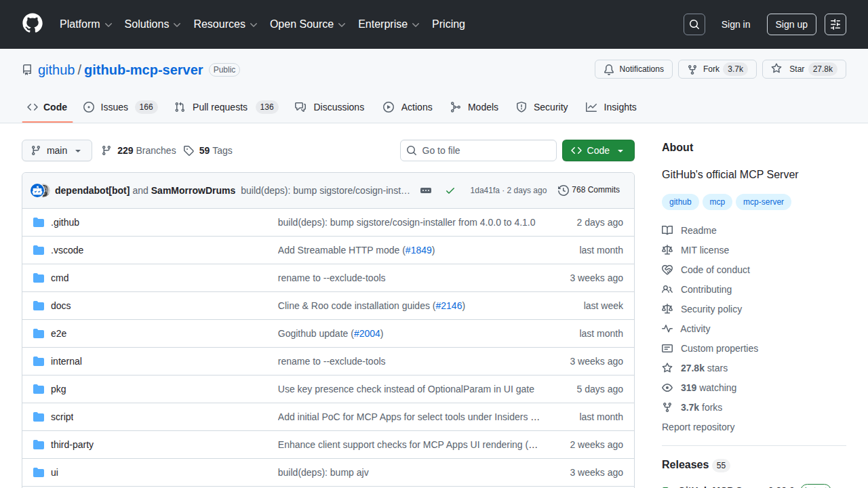Screen dimensions: 868x488
Task: Click the search magnifier icon in header
Action: 694,24
